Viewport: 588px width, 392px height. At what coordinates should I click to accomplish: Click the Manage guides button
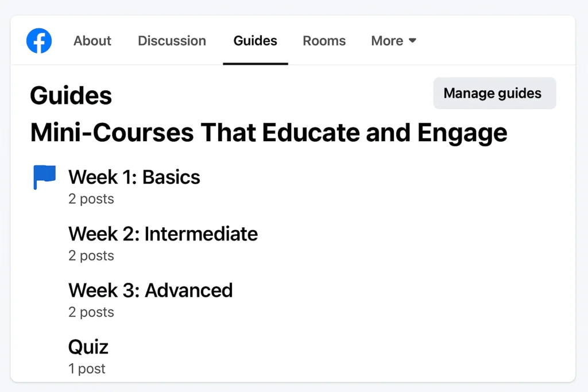point(494,93)
